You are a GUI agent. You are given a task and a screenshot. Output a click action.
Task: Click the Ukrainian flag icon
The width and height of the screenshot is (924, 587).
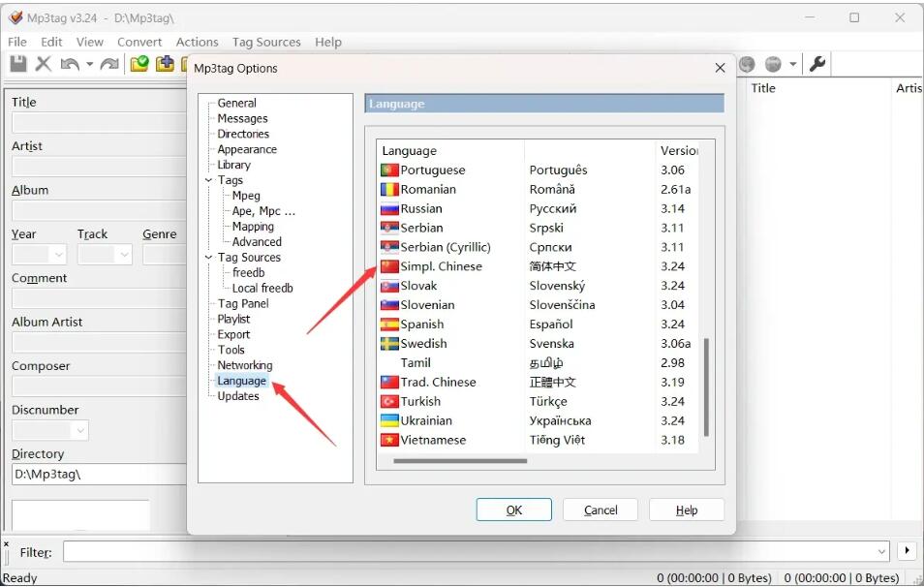pos(389,420)
